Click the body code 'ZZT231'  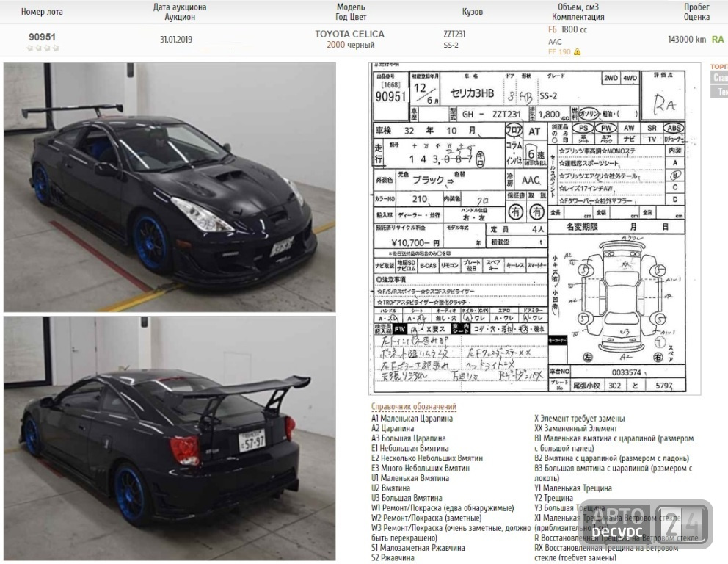[454, 34]
